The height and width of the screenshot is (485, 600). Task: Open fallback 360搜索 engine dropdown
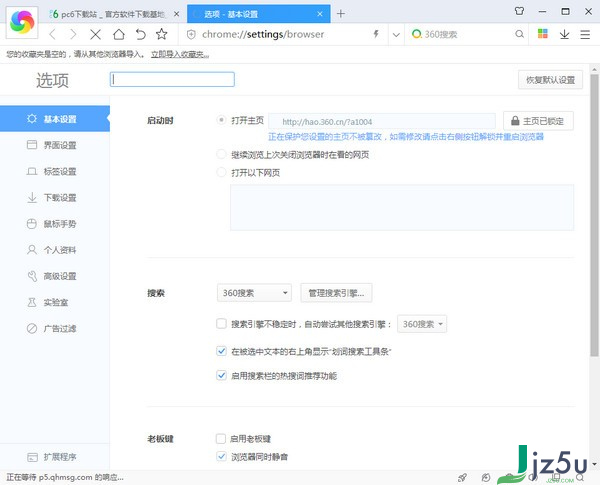[422, 324]
